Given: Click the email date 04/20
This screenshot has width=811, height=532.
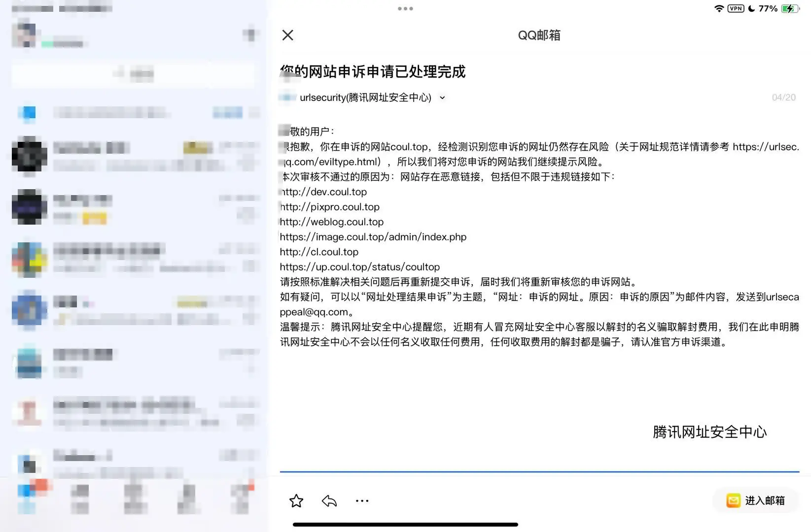Looking at the screenshot, I should 784,98.
